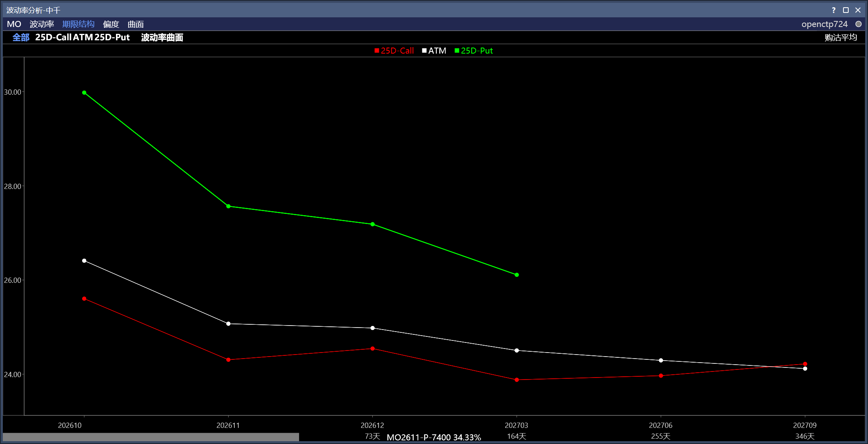Click the 24.00 y-axis label
The width and height of the screenshot is (868, 444).
click(x=12, y=375)
